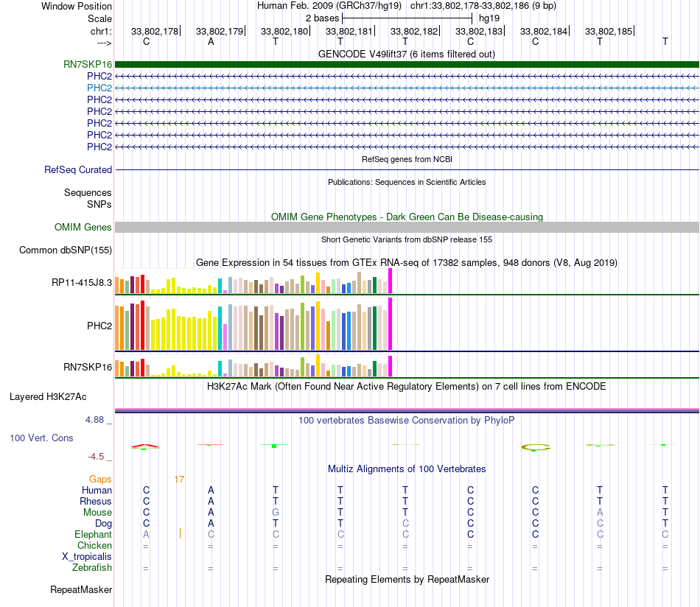The width and height of the screenshot is (700, 607).
Task: Click the ---> strand direction arrow label
Action: 104,43
